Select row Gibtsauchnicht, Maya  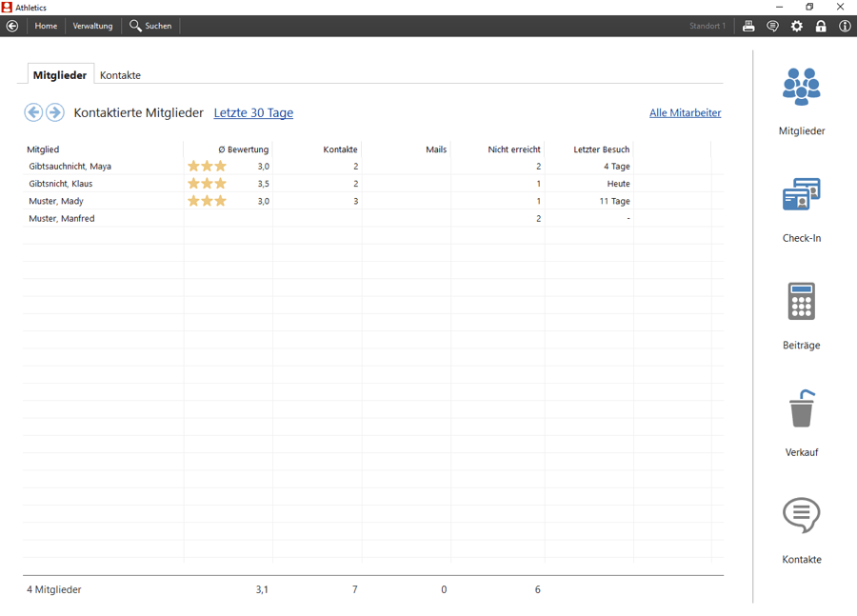(x=372, y=167)
